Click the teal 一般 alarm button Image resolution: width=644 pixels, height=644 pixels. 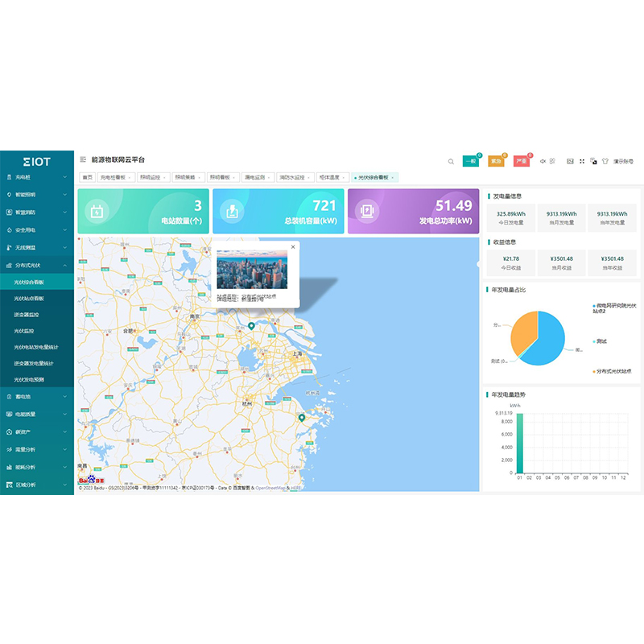(471, 161)
